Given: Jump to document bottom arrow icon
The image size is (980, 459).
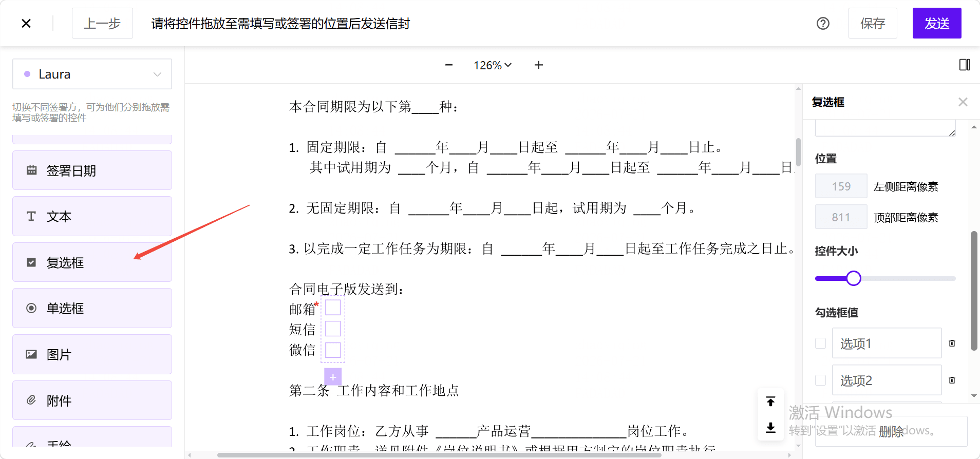Looking at the screenshot, I should [770, 427].
